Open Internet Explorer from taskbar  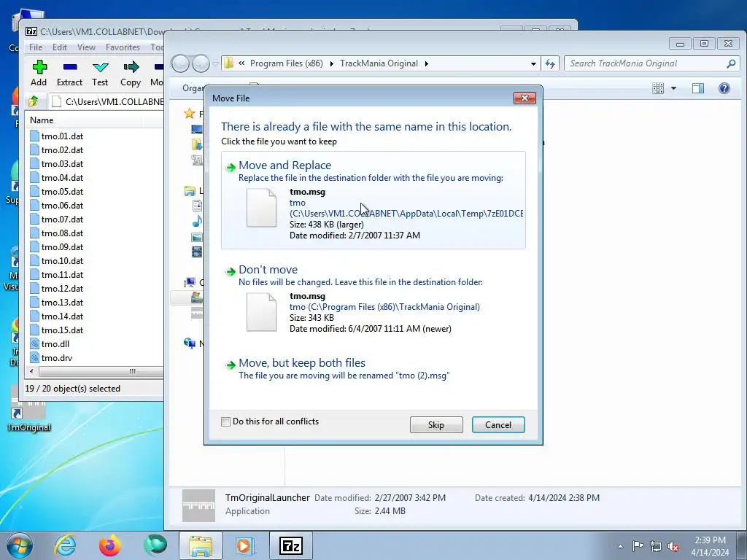pos(64,545)
